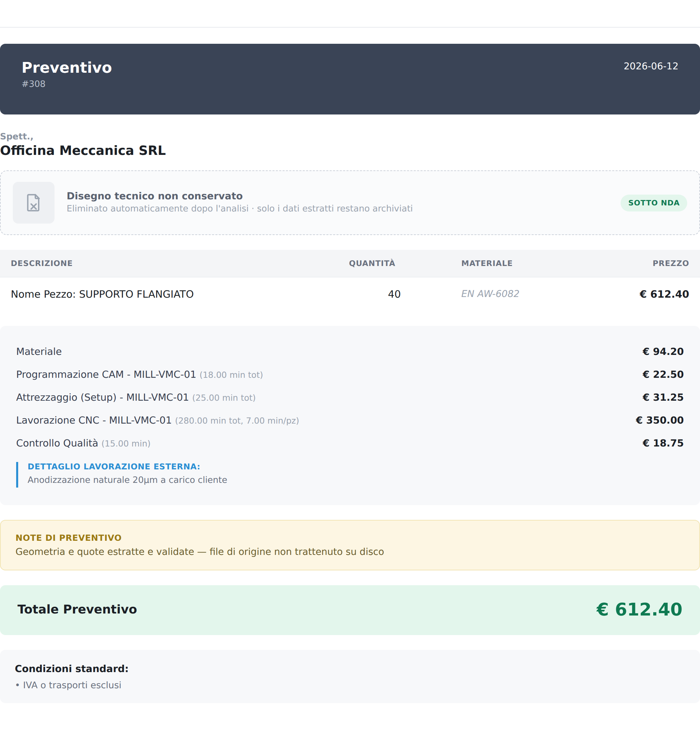Click Materiale cost € 94.20
700x730 pixels.
663,352
